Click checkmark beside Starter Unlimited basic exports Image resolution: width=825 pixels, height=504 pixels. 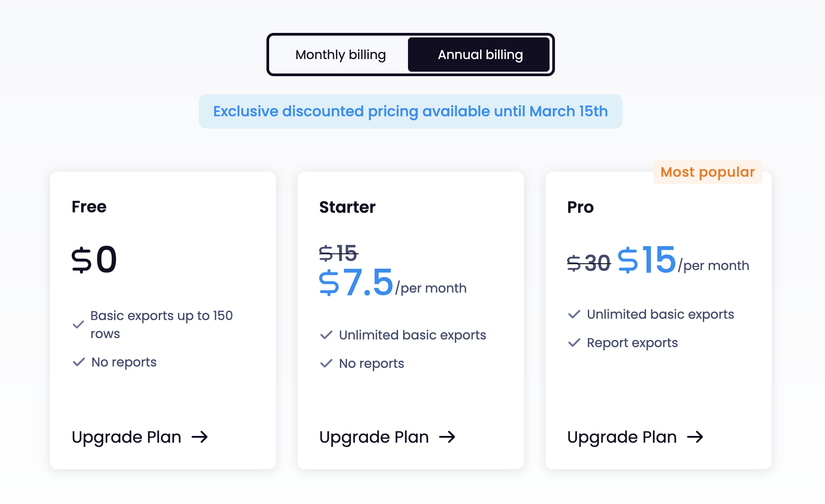coord(326,335)
